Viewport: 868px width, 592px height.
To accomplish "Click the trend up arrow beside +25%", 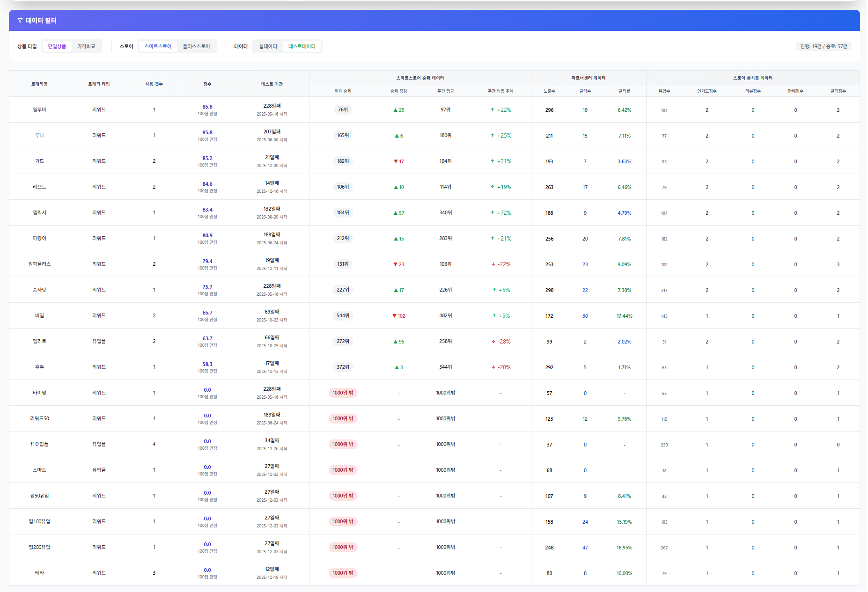I will [493, 136].
